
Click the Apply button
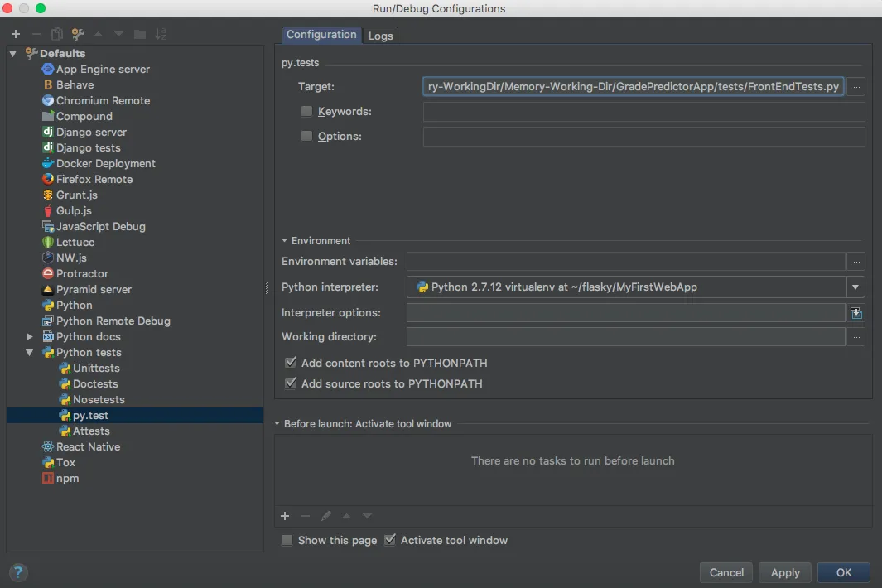click(x=784, y=573)
